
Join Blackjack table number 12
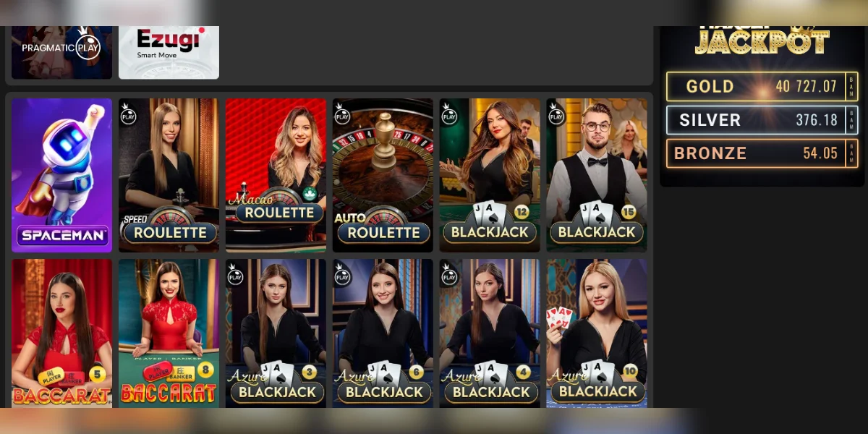coord(490,175)
